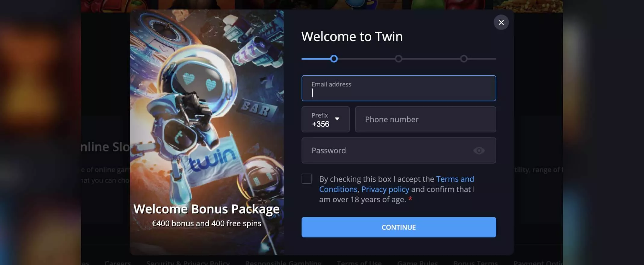Open the phone Prefix dropdown
This screenshot has height=265, width=644.
tap(326, 119)
